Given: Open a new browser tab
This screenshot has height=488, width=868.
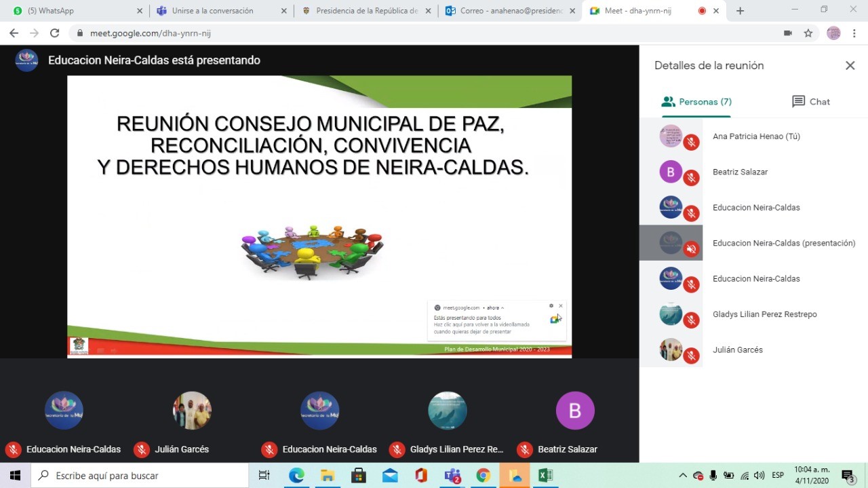Looking at the screenshot, I should point(740,11).
